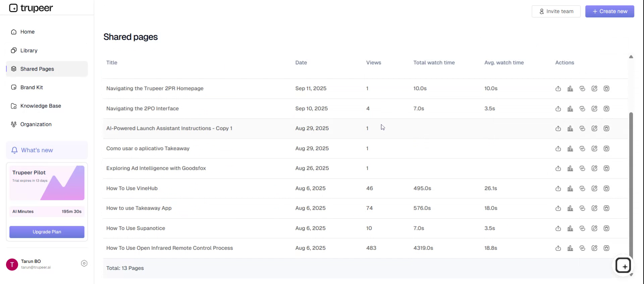View analytics for How to use Takeaway App

[x=570, y=208]
